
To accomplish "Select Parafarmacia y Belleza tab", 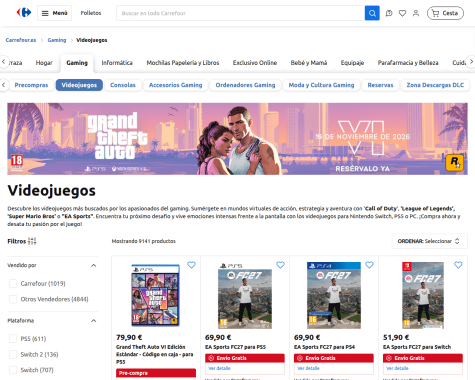I will point(408,63).
